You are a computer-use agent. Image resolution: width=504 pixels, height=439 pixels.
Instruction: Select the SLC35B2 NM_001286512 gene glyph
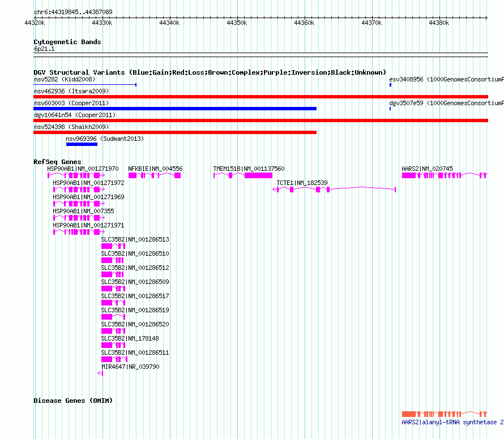pyautogui.click(x=113, y=274)
